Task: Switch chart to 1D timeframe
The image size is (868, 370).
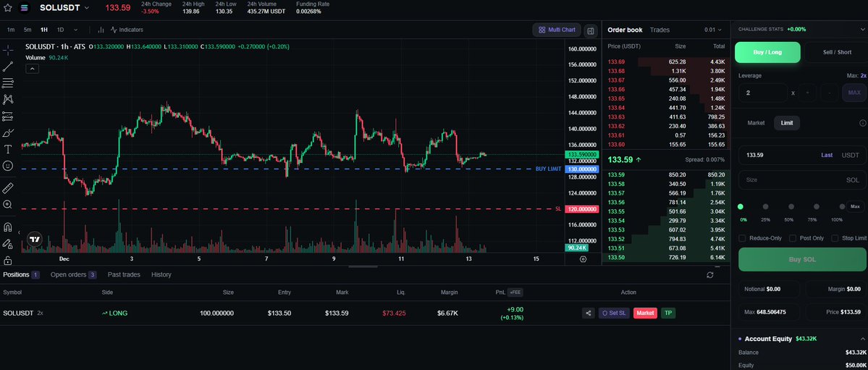Action: (60, 30)
